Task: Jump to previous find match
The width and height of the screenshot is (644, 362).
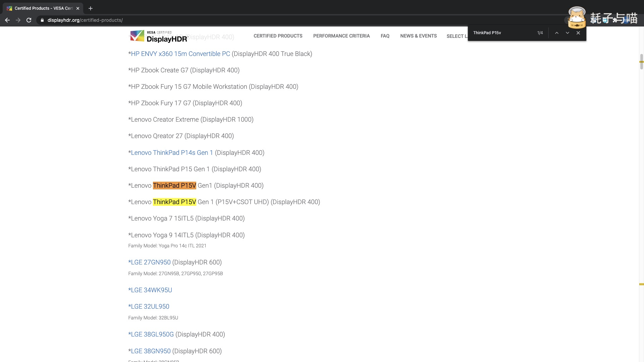Action: tap(557, 33)
